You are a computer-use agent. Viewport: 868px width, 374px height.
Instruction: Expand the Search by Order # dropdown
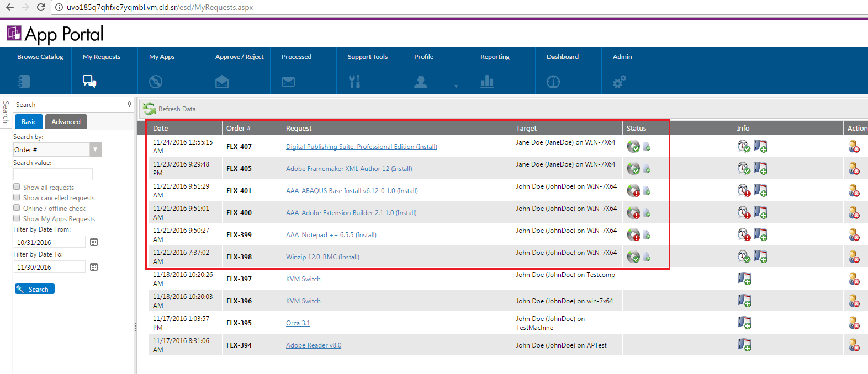pyautogui.click(x=96, y=149)
